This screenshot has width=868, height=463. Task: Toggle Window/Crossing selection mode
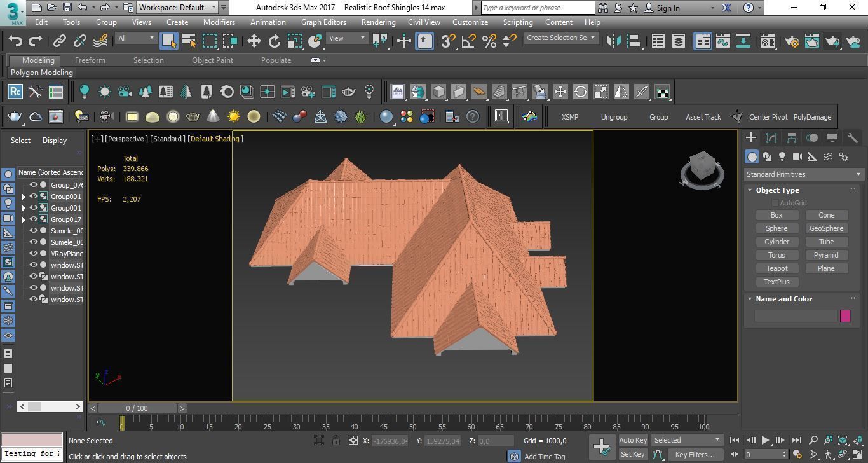pyautogui.click(x=229, y=41)
